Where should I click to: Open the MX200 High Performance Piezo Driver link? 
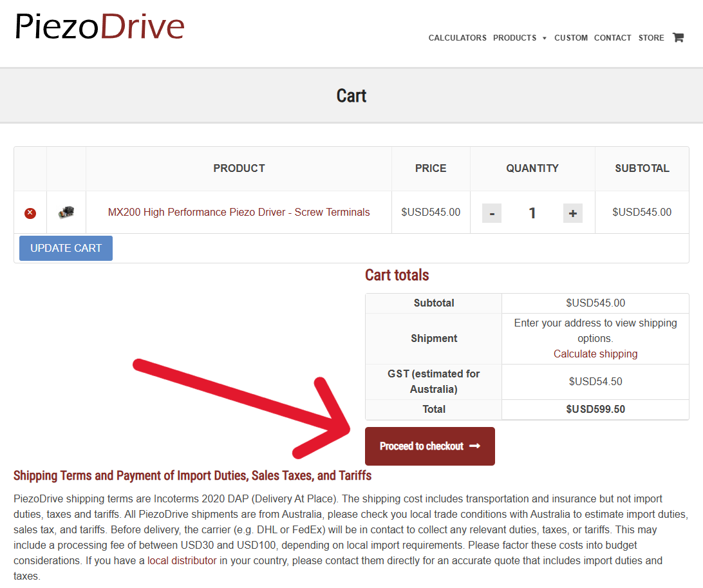tap(238, 212)
